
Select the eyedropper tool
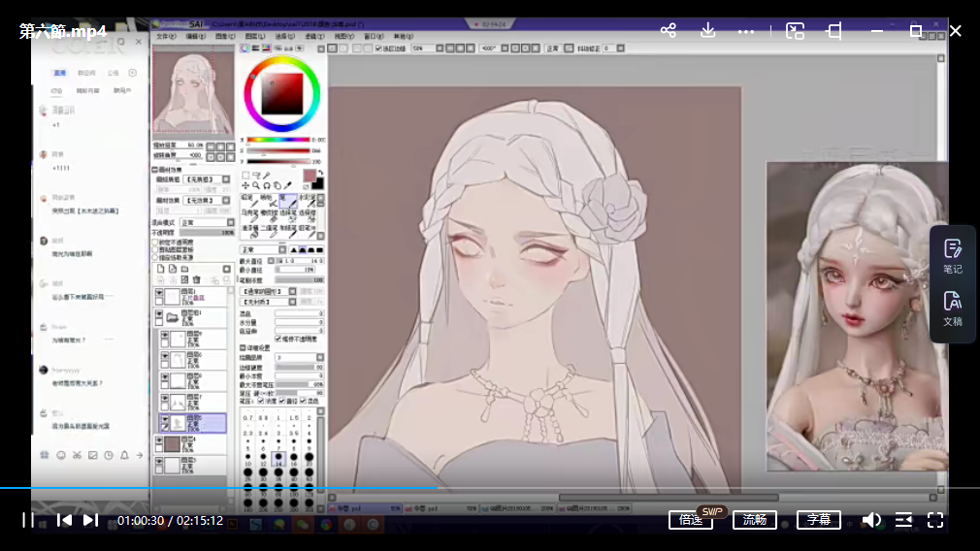(x=288, y=185)
